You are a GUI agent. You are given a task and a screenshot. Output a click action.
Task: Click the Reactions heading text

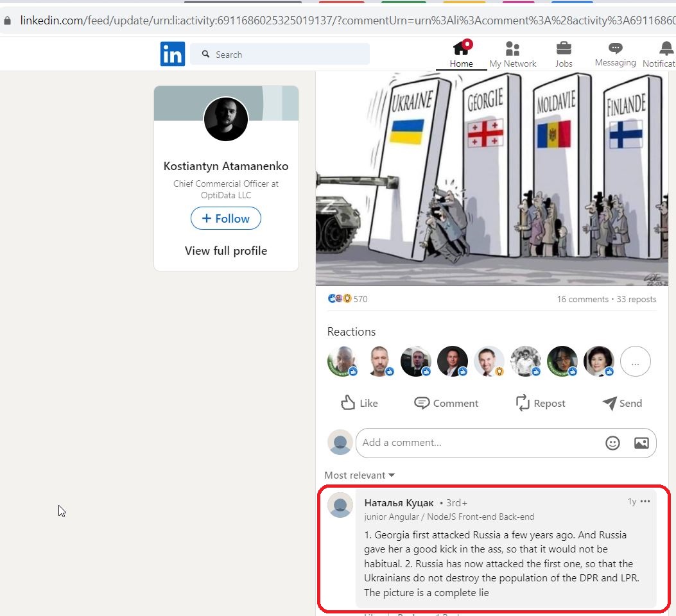[351, 332]
